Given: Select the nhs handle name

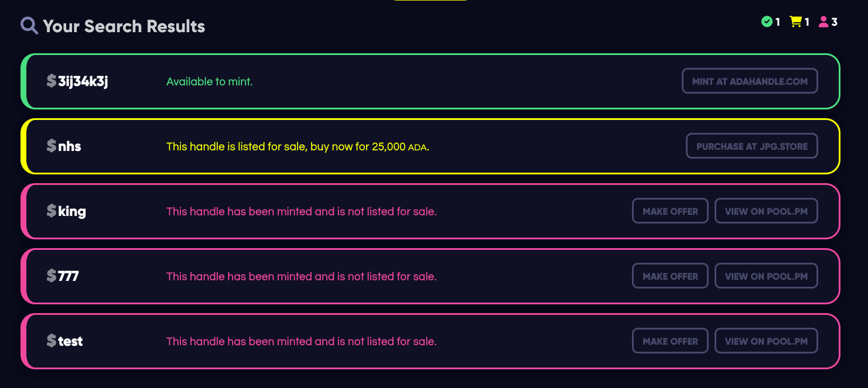Looking at the screenshot, I should (x=70, y=146).
